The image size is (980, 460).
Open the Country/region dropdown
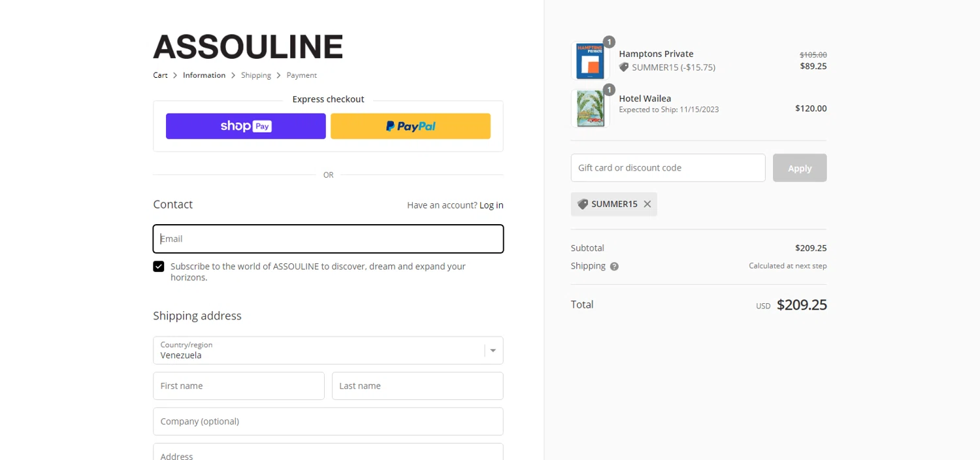point(328,350)
